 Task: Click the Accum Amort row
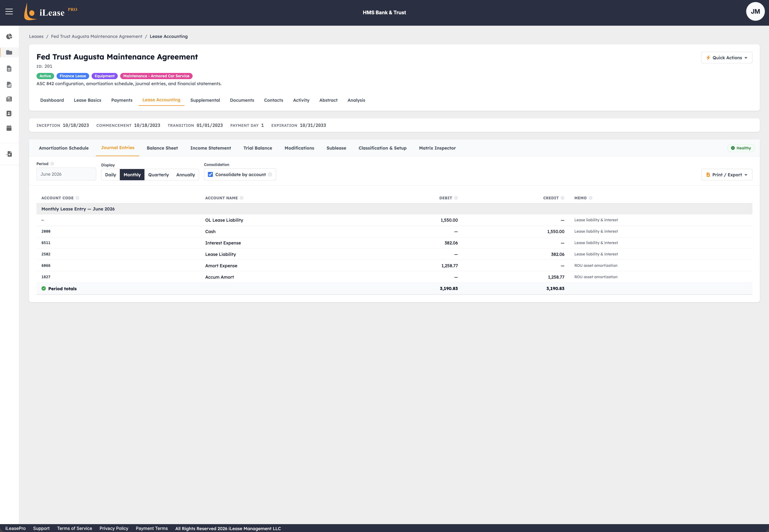394,277
